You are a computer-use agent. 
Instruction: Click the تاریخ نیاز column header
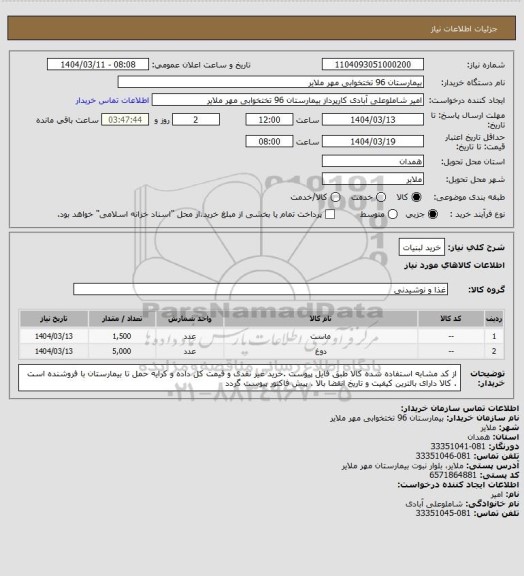tap(54, 318)
